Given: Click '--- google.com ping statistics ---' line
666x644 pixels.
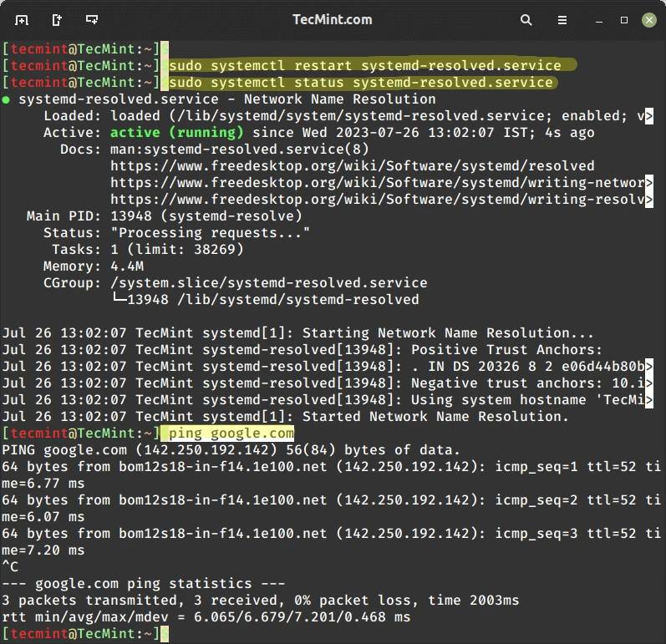Looking at the screenshot, I should coord(144,583).
